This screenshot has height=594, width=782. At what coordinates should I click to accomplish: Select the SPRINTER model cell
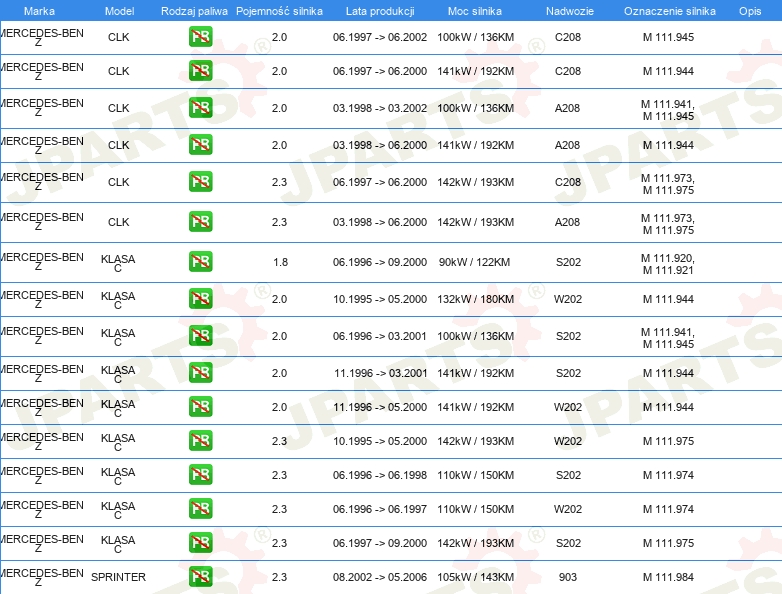point(118,577)
